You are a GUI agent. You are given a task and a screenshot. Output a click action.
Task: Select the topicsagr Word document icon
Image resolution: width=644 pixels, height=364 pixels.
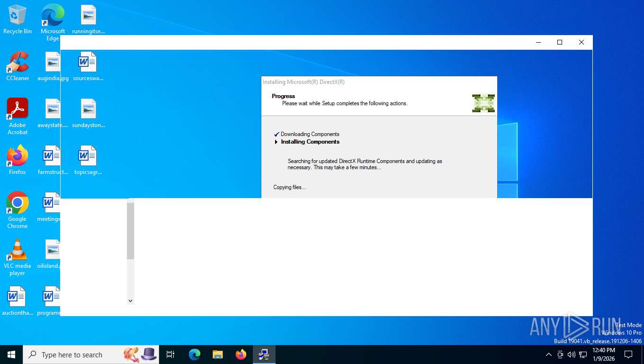pos(88,160)
